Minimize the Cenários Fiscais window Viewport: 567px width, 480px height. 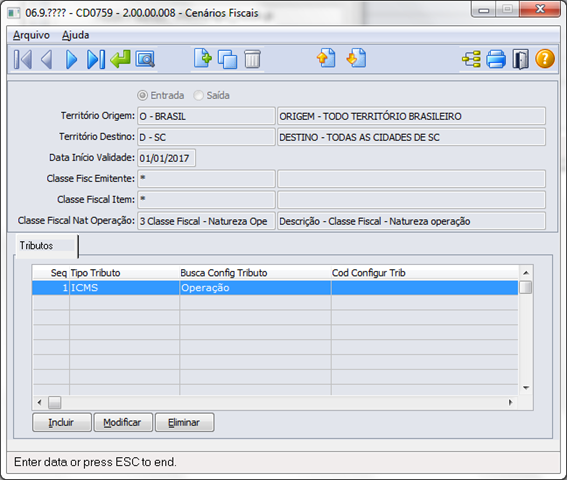pos(483,10)
